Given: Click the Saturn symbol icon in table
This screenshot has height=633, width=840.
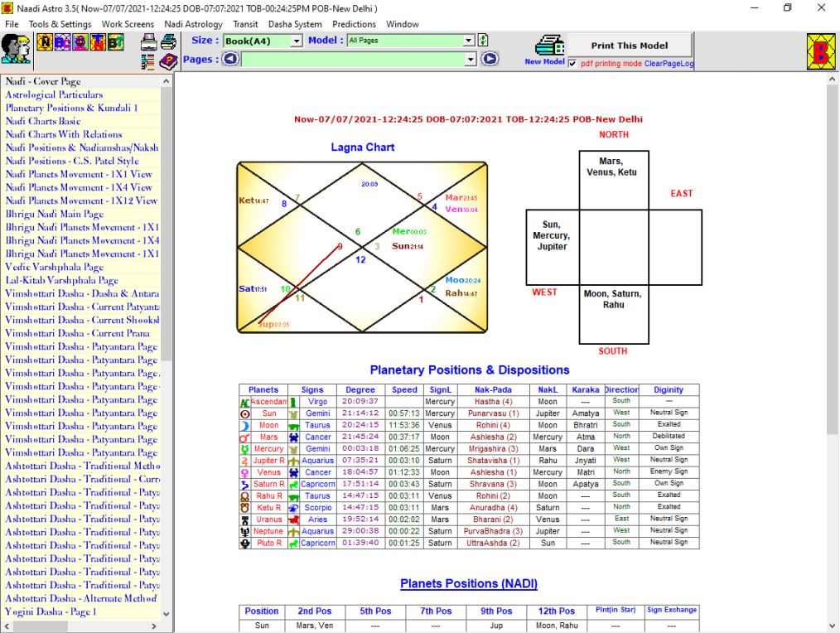Looking at the screenshot, I should coord(245,485).
